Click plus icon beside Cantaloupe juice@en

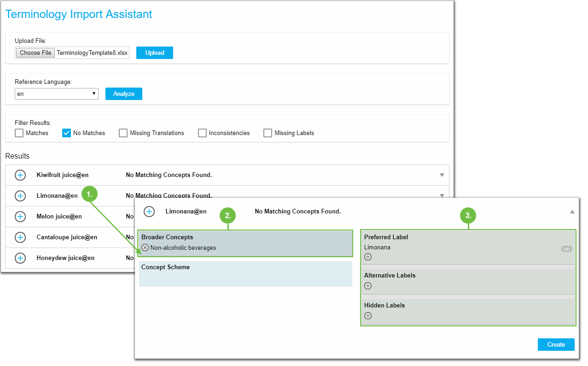20,237
